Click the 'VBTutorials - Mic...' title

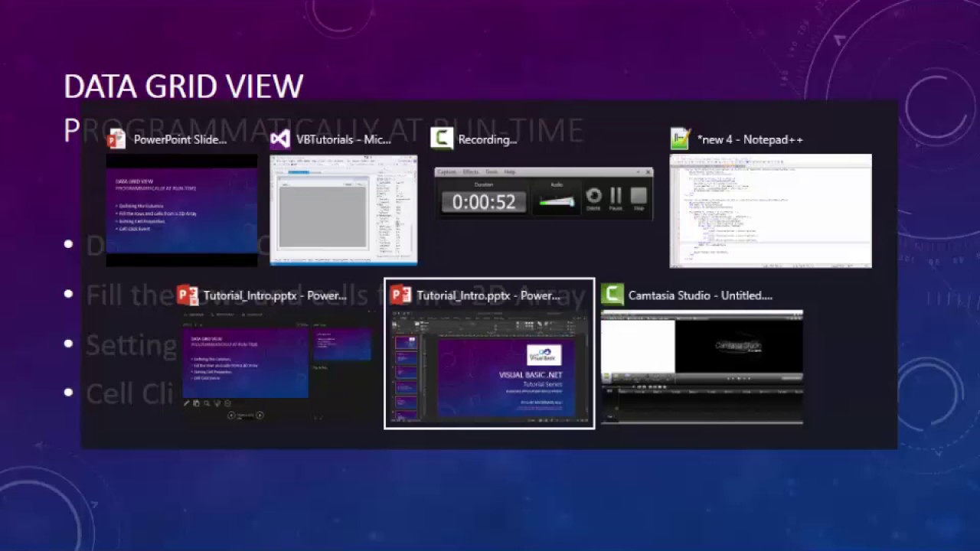344,139
